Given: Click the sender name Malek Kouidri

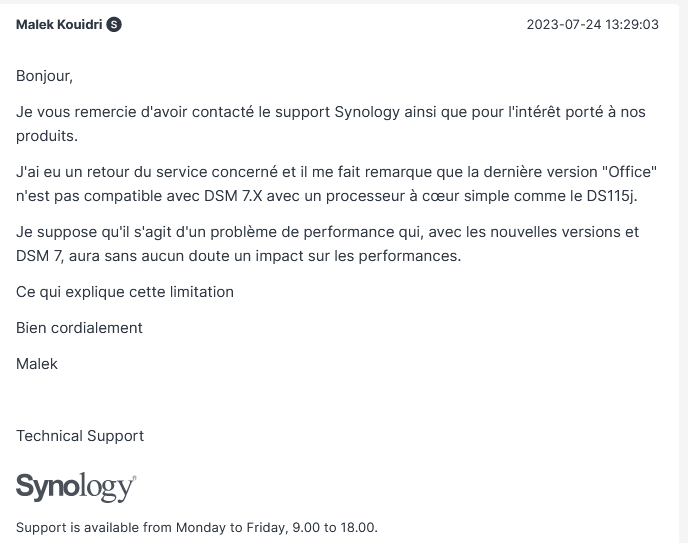Looking at the screenshot, I should [x=59, y=24].
